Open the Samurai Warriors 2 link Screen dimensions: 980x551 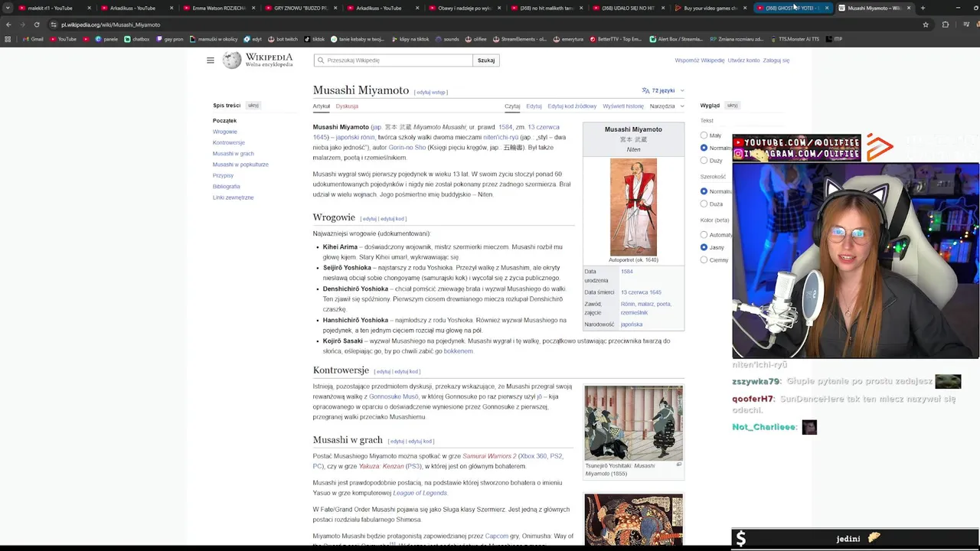pos(489,456)
